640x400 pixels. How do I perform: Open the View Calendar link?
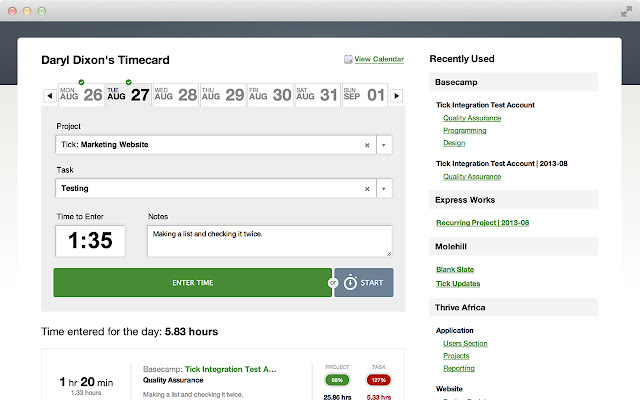coord(379,60)
